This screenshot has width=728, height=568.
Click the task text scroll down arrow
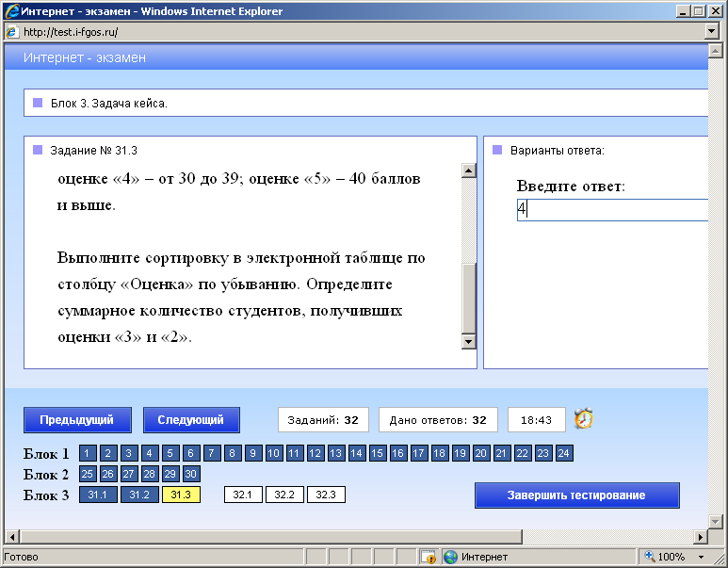click(x=469, y=342)
